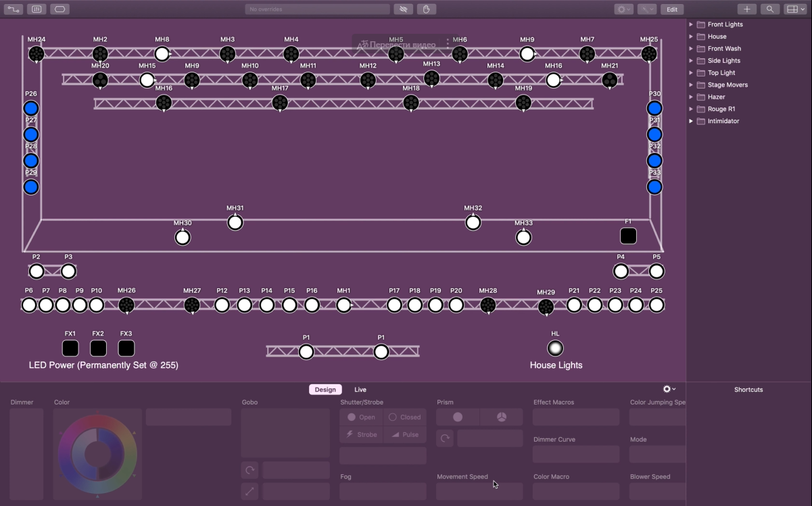Expand the Stage Movers folder

point(691,85)
